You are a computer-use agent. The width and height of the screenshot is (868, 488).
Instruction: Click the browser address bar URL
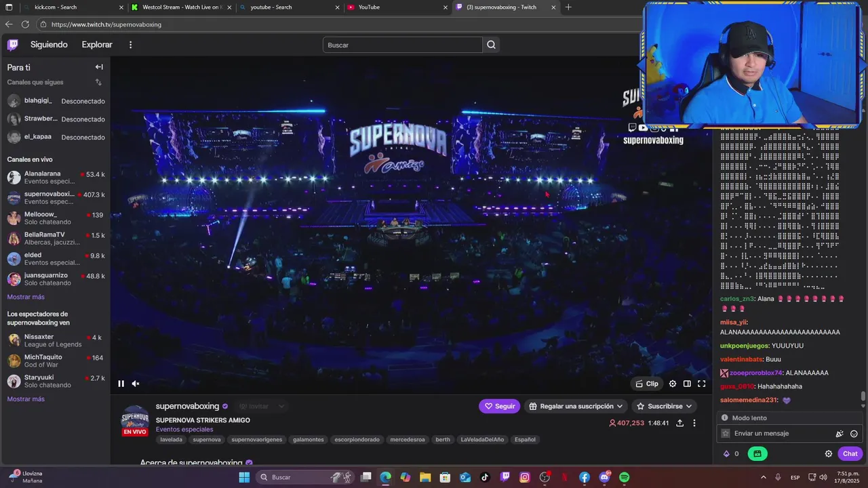tap(106, 24)
